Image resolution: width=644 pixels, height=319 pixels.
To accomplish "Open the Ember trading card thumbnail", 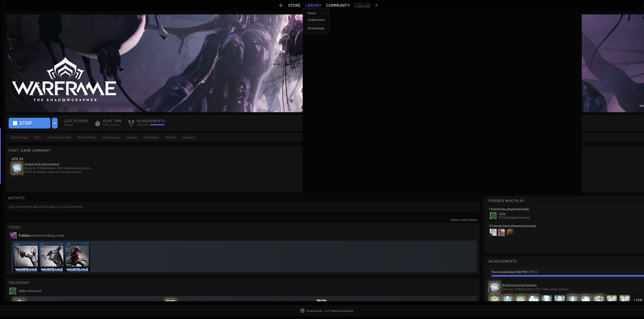I will [x=26, y=257].
